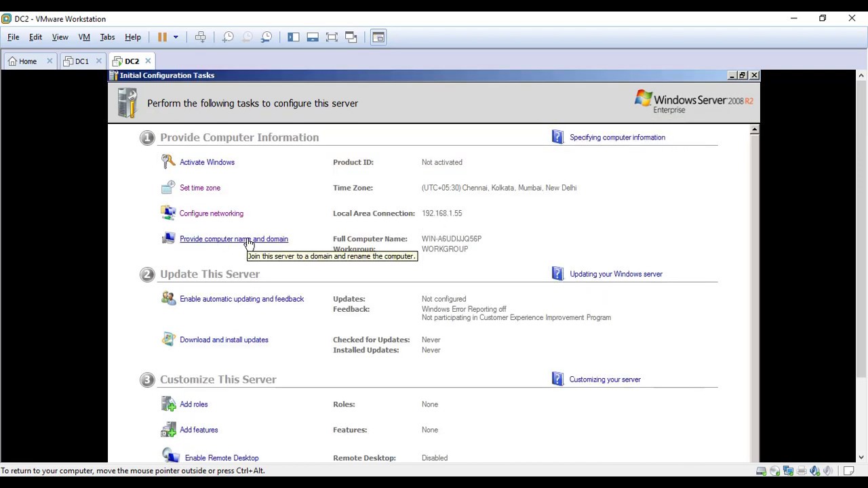Toggle the library sidebar view icon
The width and height of the screenshot is (868, 488).
[294, 37]
